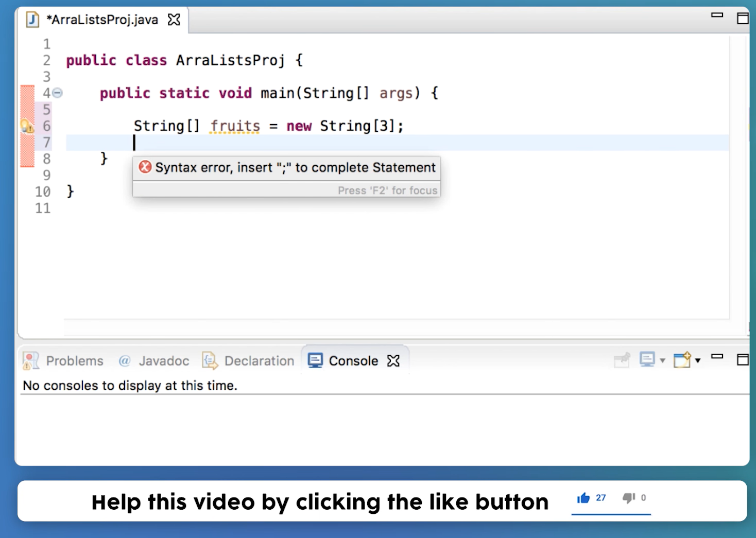Click line number 11 in the gutter

pyautogui.click(x=43, y=209)
